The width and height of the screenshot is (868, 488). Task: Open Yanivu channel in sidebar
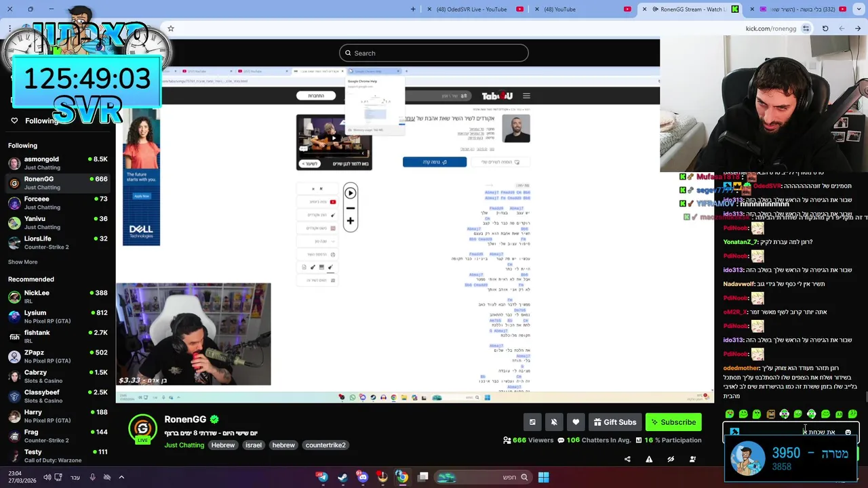click(x=58, y=222)
